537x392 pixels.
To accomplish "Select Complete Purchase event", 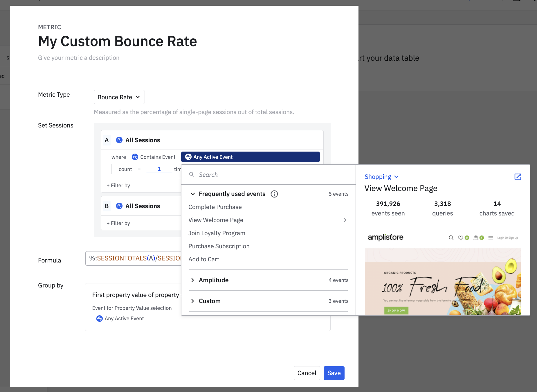I will (x=215, y=207).
